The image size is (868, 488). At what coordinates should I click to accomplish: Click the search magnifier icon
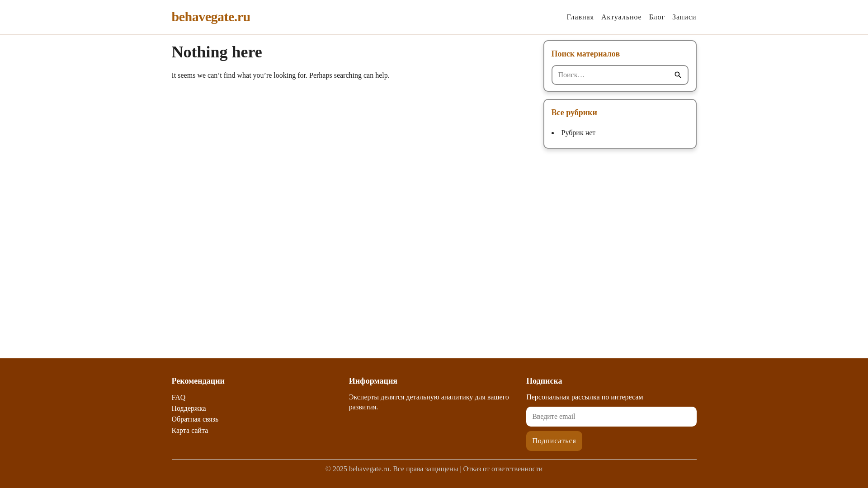[678, 75]
